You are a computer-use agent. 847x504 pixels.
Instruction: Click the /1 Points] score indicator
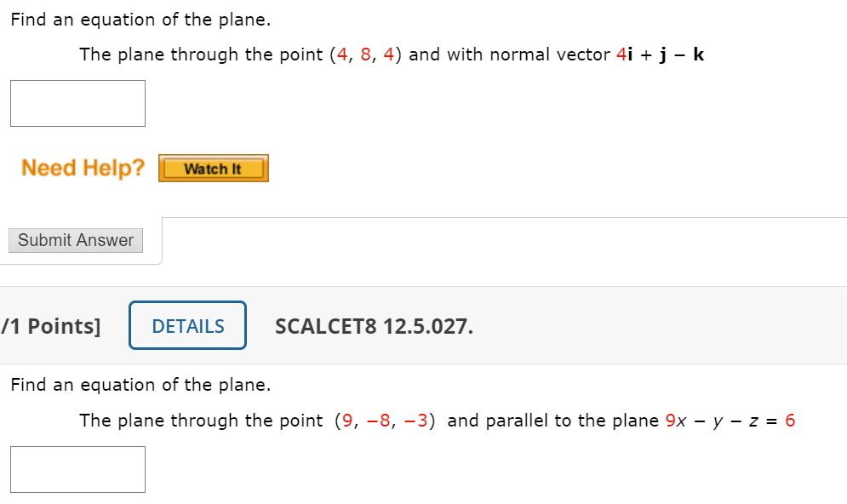point(51,325)
